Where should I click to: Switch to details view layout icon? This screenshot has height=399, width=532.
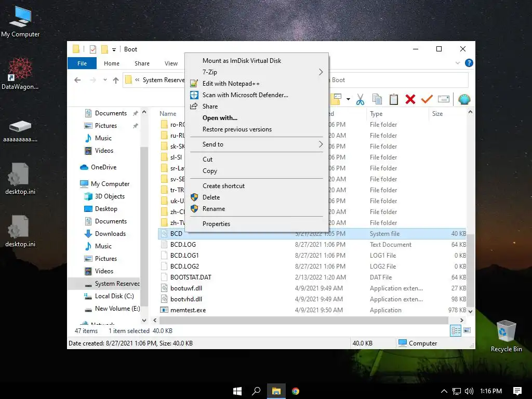[456, 330]
